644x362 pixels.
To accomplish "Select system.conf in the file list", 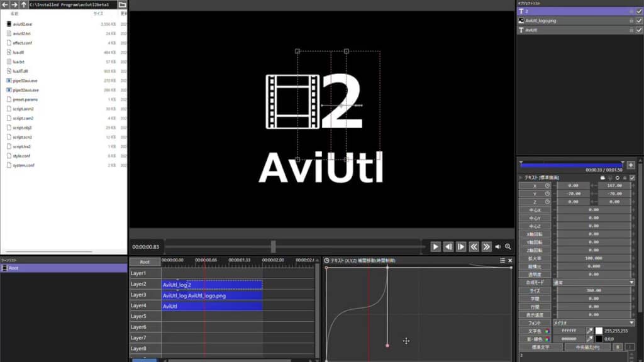I will pos(23,165).
